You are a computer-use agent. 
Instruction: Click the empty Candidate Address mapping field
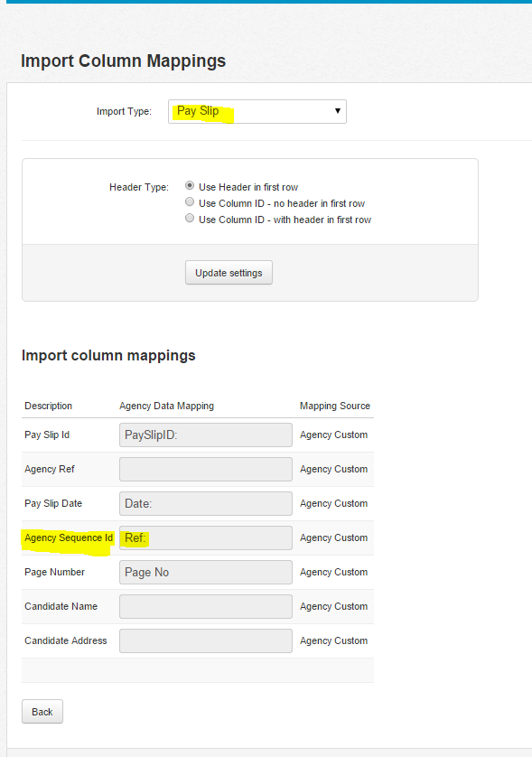(206, 640)
